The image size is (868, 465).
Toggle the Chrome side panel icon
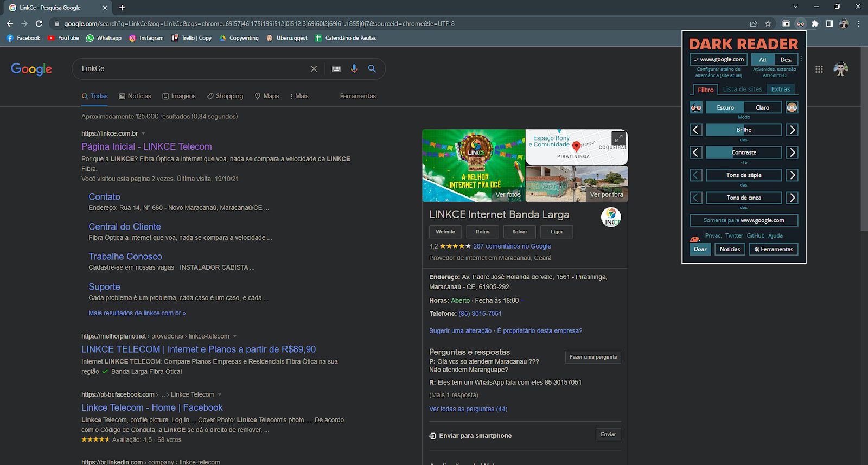coord(829,23)
